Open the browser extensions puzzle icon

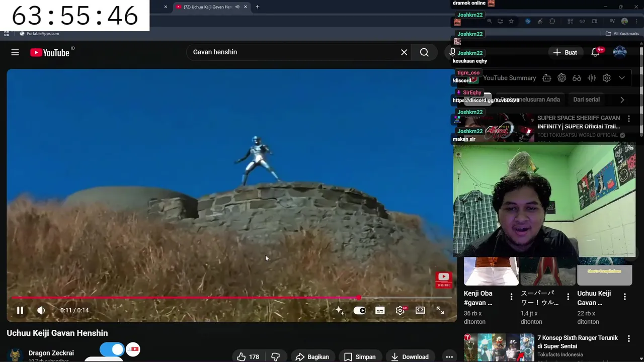552,21
